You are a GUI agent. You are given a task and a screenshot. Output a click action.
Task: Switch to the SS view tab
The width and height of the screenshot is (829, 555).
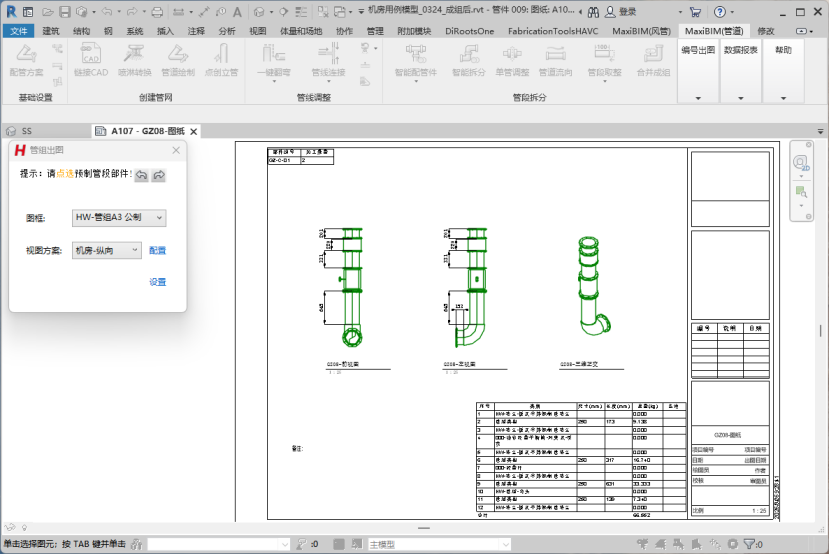click(26, 131)
